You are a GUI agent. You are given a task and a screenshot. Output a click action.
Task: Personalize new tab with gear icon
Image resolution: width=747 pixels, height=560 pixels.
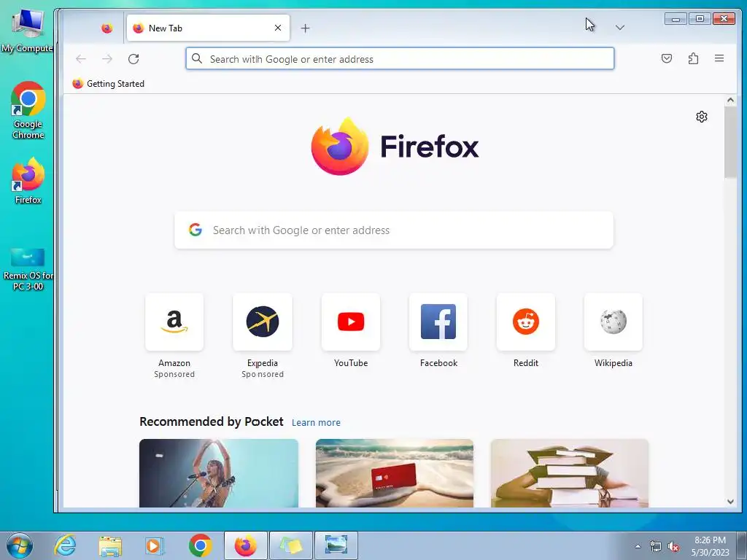point(701,117)
